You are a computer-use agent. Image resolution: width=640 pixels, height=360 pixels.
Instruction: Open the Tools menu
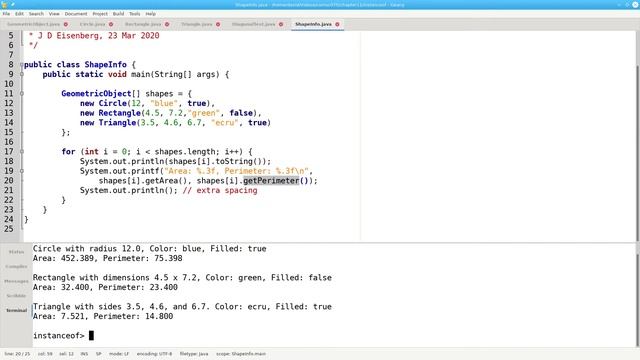coord(135,14)
